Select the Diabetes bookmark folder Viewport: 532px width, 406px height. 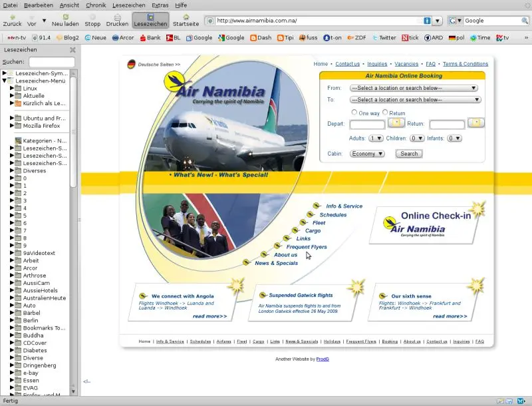click(35, 350)
